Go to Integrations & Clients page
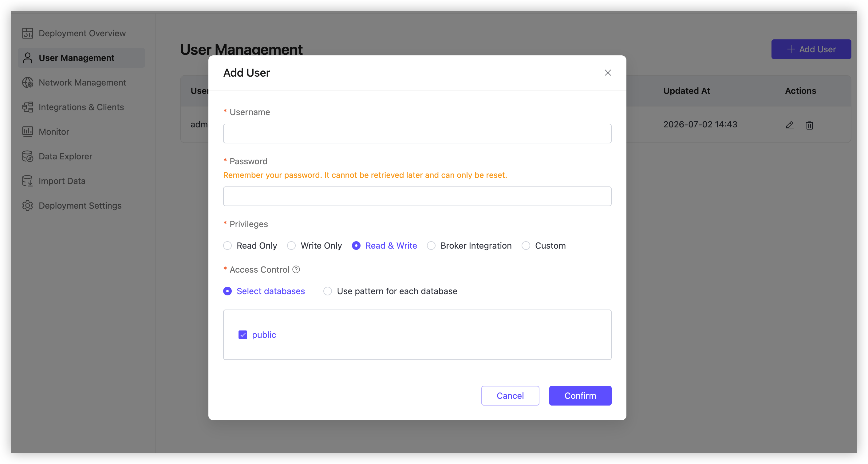Screen dimensions: 868x464 pos(81,107)
